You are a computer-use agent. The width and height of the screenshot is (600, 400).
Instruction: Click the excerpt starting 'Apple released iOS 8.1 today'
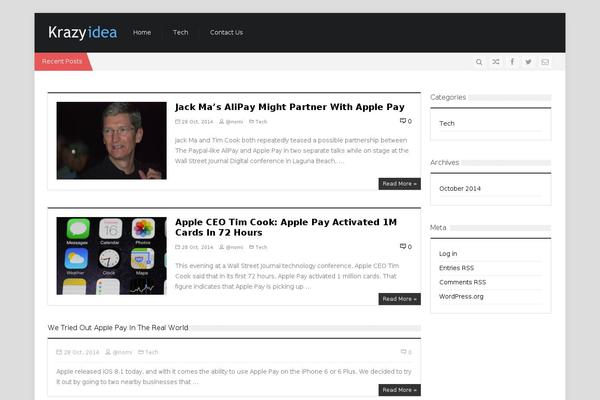[x=234, y=377]
